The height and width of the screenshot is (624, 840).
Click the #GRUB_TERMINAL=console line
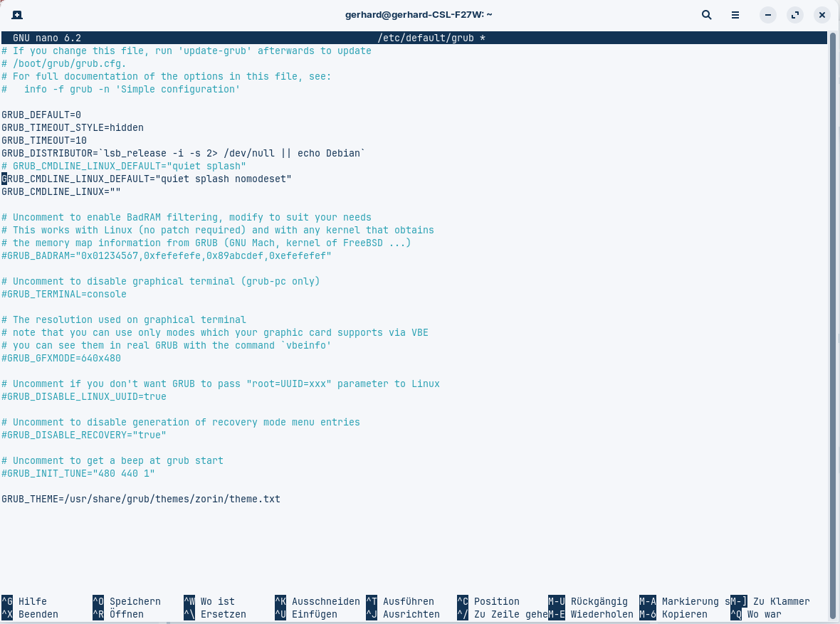pyautogui.click(x=64, y=294)
